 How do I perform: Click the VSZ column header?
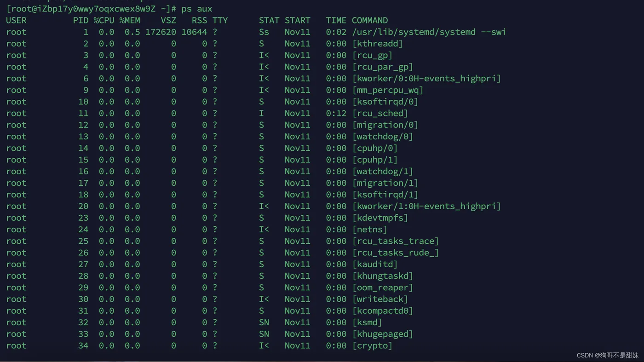(x=168, y=20)
